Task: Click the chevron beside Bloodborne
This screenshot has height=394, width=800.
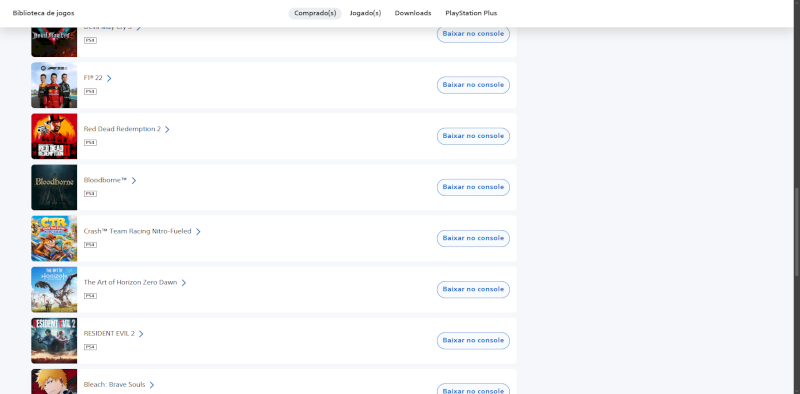Action: pyautogui.click(x=134, y=180)
